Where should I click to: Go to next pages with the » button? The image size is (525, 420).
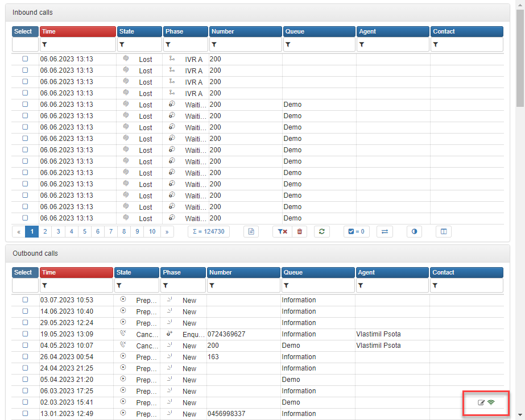[167, 231]
